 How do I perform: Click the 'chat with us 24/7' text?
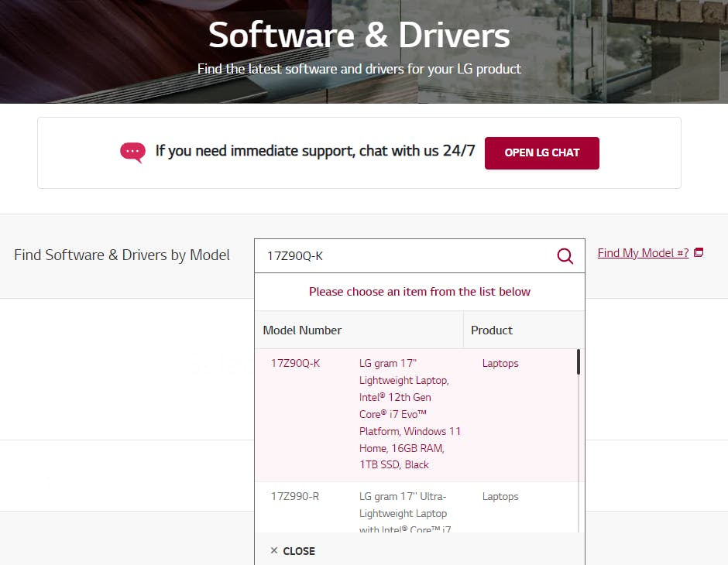pyautogui.click(x=417, y=151)
